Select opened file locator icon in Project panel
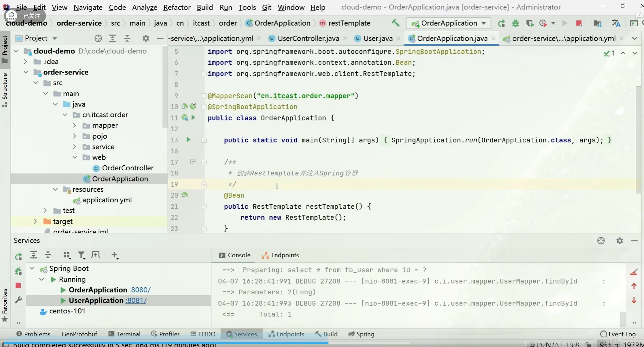 (98, 38)
